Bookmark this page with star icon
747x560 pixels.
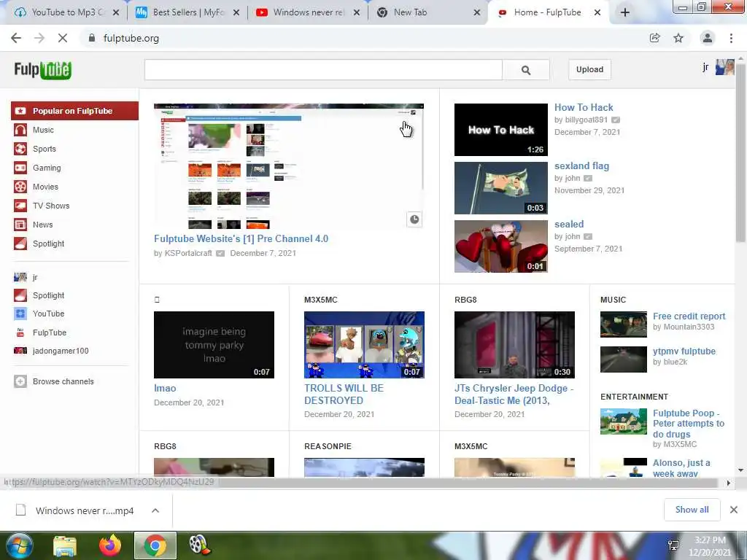pos(678,38)
